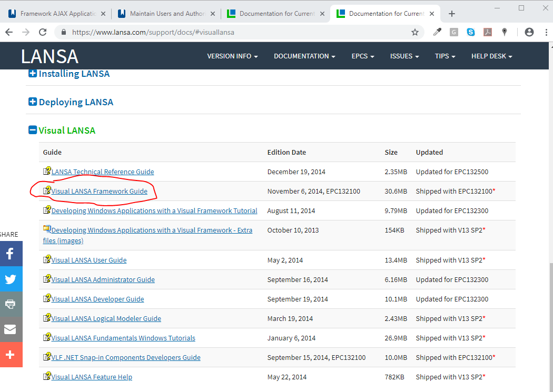The height and width of the screenshot is (392, 553).
Task: Open the Visual LANSA Framework Guide link
Action: click(99, 192)
